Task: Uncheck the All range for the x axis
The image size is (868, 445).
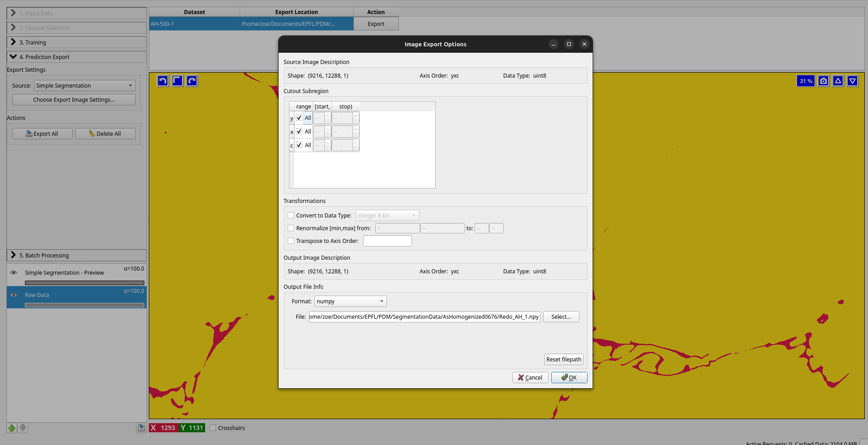Action: [299, 131]
